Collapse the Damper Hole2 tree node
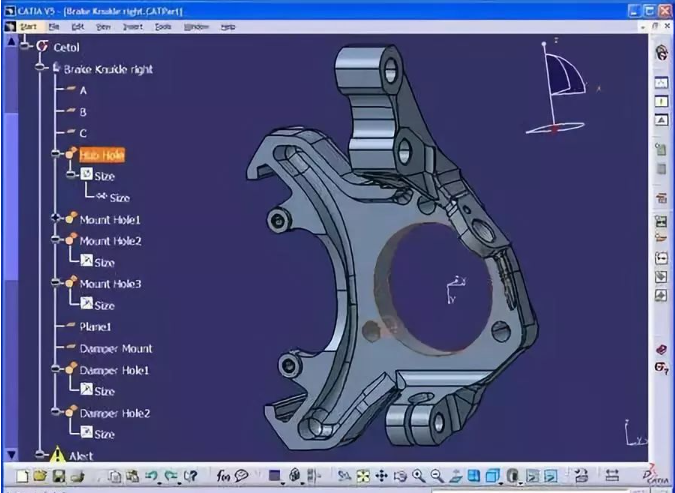 click(56, 411)
